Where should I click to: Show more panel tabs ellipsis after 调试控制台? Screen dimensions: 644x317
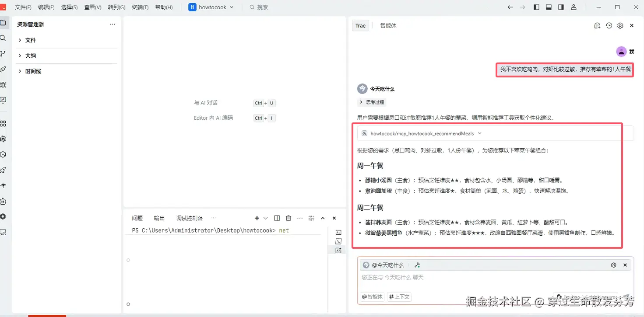click(214, 218)
